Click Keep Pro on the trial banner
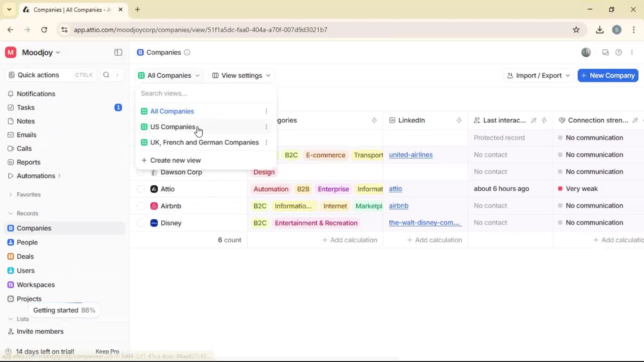Screen dimensions: 644x362 coord(107,351)
